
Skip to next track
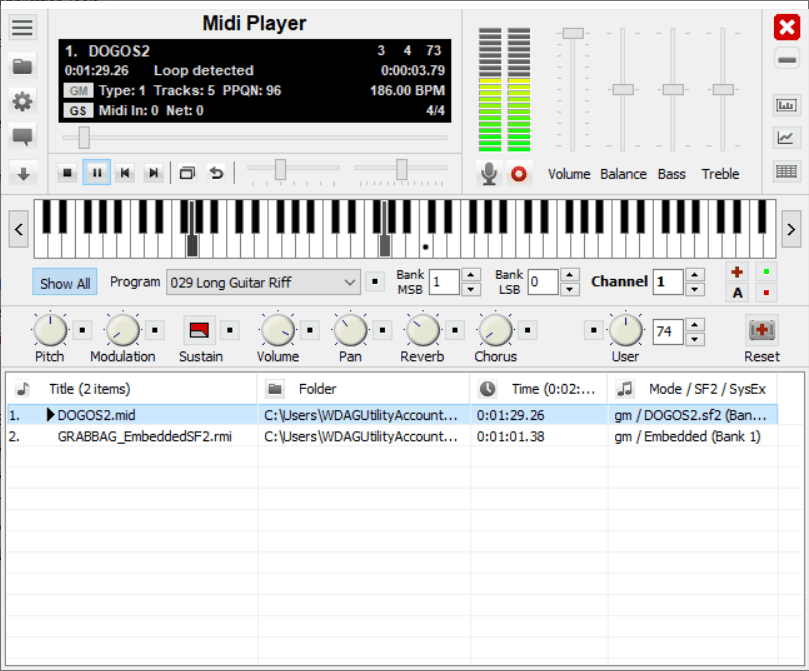point(153,173)
